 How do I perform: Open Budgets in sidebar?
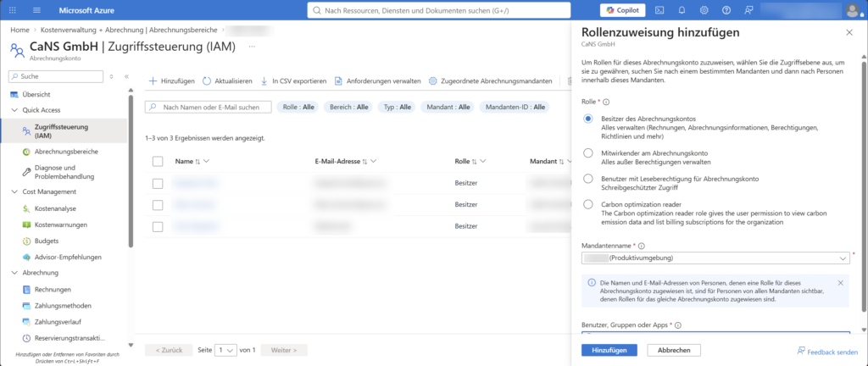point(47,241)
